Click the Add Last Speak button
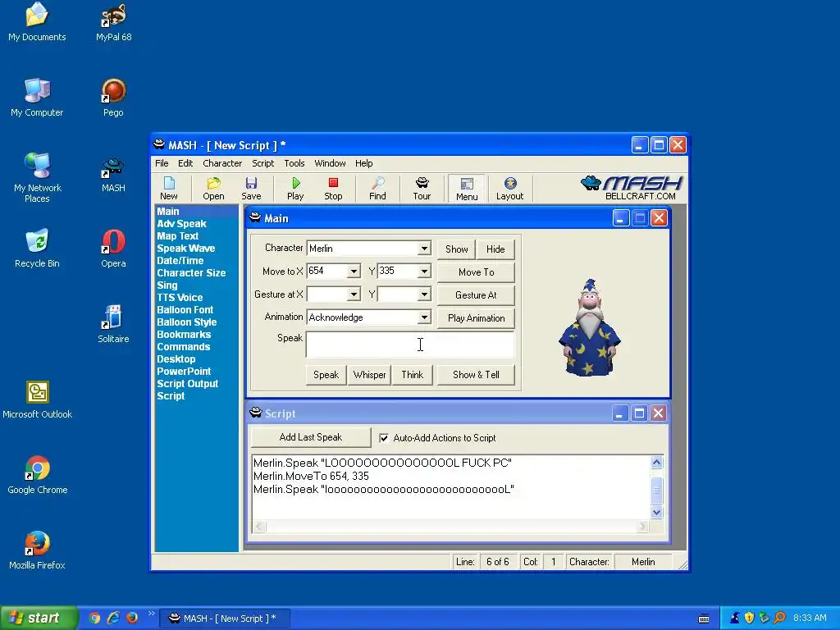 311,438
